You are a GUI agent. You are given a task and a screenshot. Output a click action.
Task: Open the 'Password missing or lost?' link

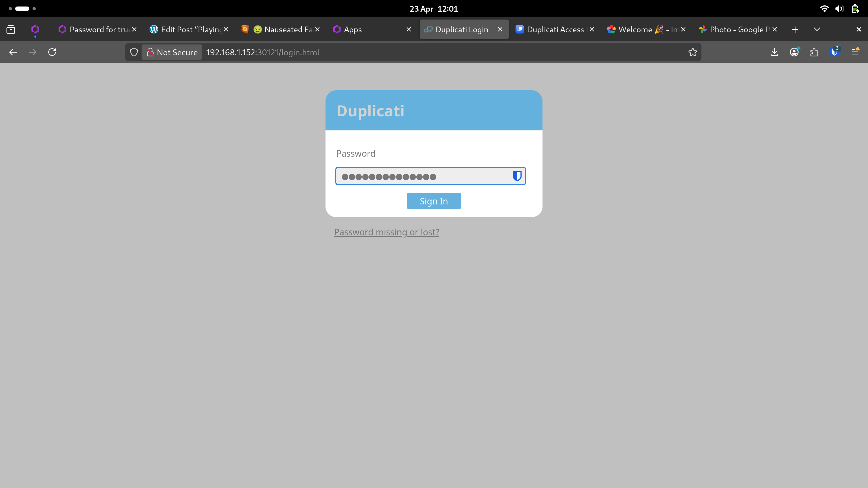[x=387, y=232]
